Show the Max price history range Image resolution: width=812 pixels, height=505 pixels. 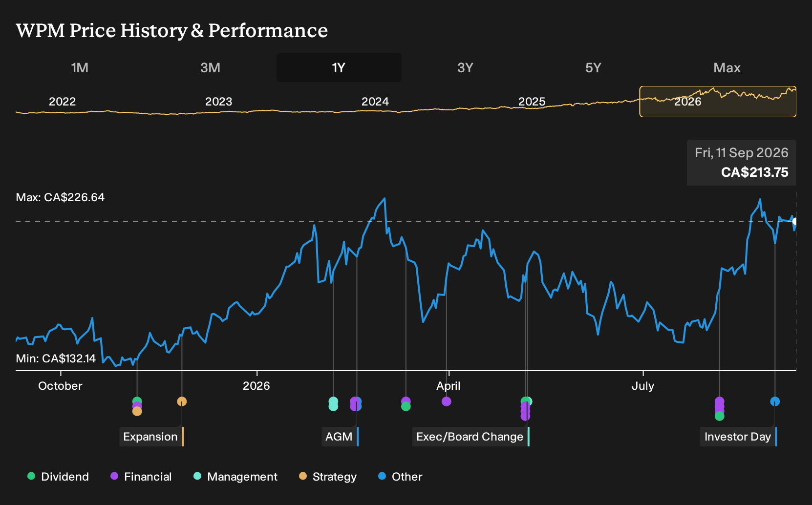(x=727, y=67)
